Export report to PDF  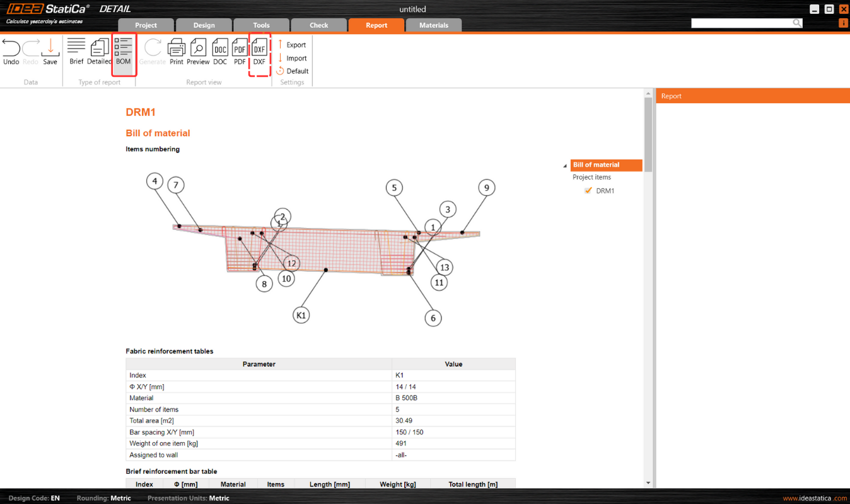click(x=240, y=52)
